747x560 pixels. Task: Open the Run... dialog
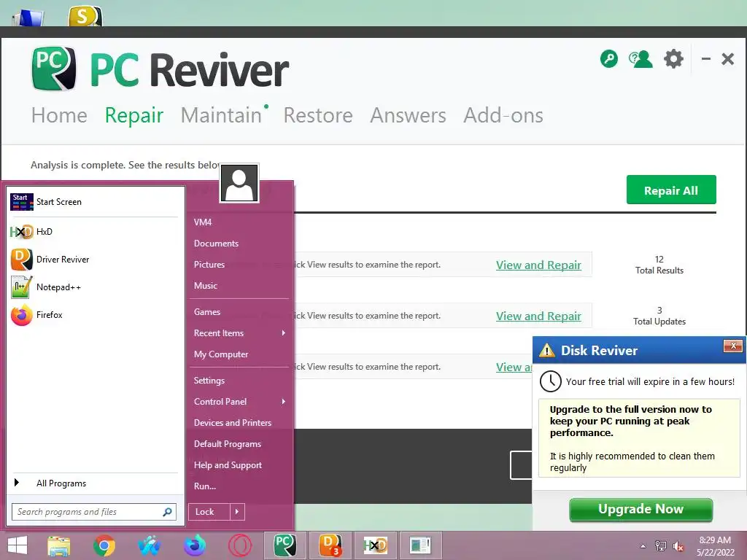coord(205,486)
